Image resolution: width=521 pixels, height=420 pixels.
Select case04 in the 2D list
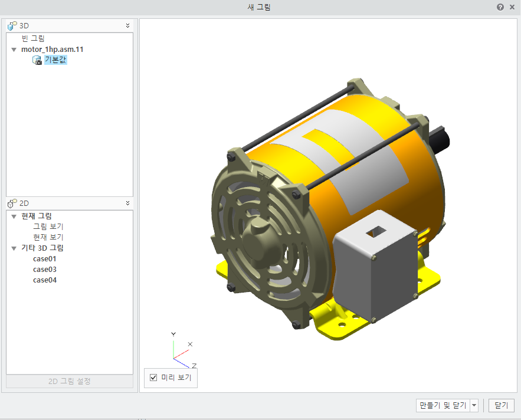pos(44,280)
